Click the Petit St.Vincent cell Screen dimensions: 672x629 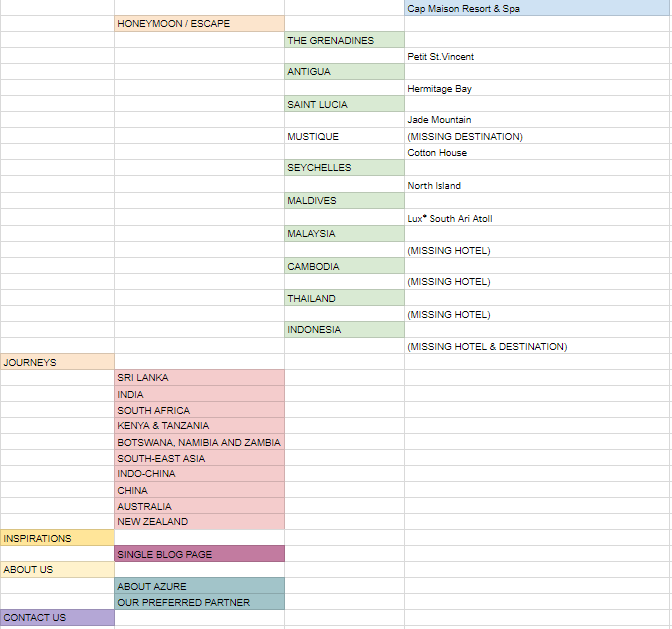538,56
